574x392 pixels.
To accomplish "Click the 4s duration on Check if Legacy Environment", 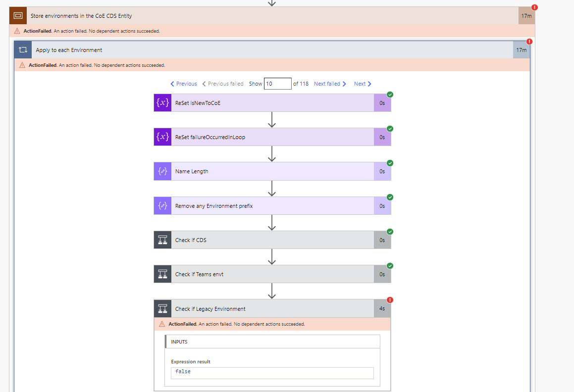I will (382, 308).
